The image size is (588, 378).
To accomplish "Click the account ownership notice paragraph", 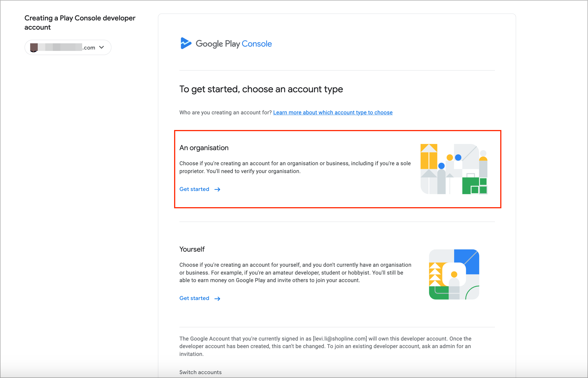I will pyautogui.click(x=325, y=346).
